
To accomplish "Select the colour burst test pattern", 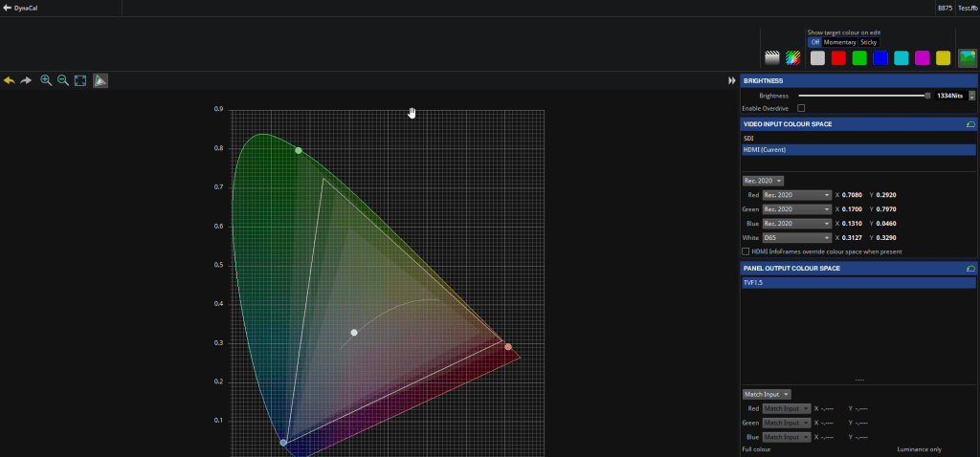I will pyautogui.click(x=793, y=58).
